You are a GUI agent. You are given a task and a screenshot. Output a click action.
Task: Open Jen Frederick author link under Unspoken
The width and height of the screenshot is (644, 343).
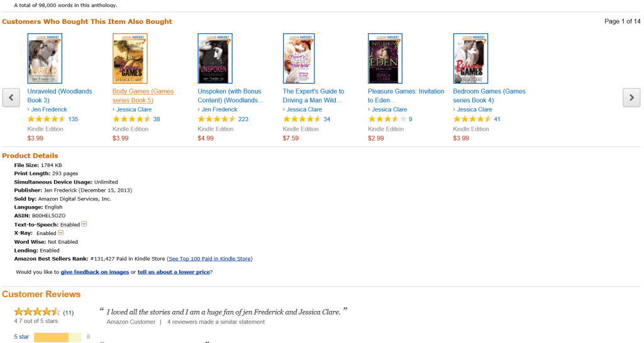pos(219,109)
